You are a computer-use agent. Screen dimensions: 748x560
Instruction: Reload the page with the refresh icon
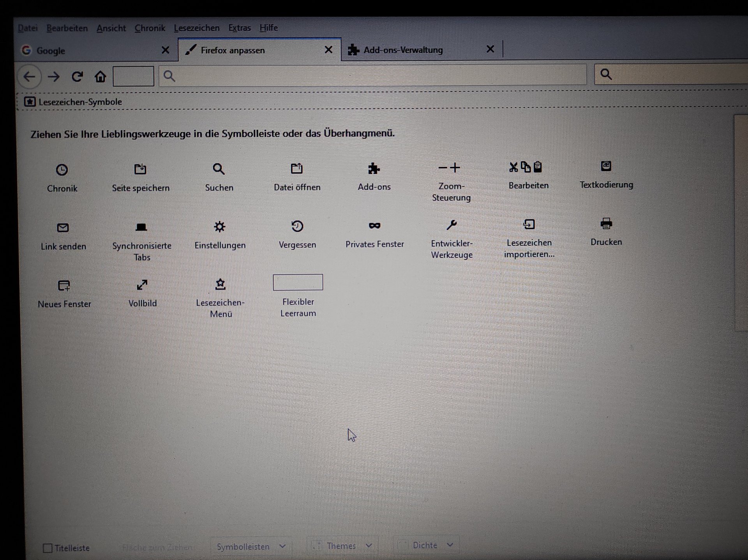point(77,76)
